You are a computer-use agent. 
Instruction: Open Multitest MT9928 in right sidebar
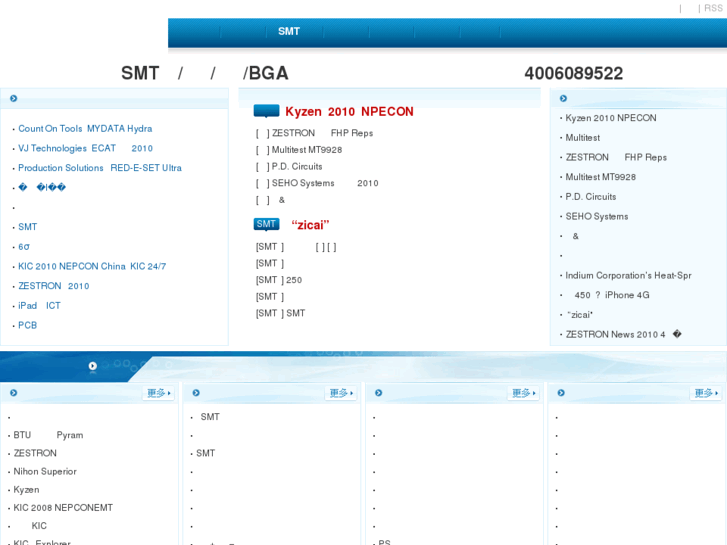tap(600, 177)
